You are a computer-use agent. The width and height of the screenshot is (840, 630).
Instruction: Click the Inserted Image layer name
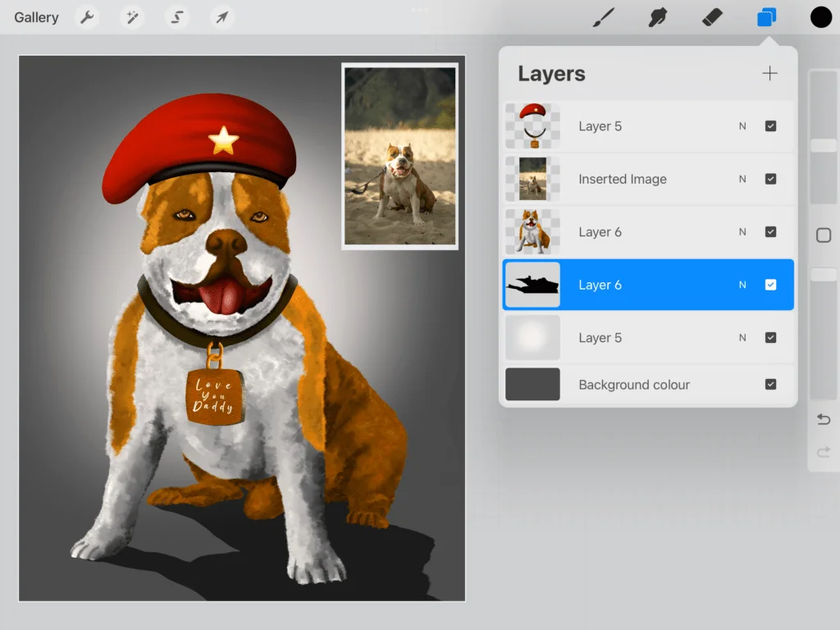tap(623, 179)
